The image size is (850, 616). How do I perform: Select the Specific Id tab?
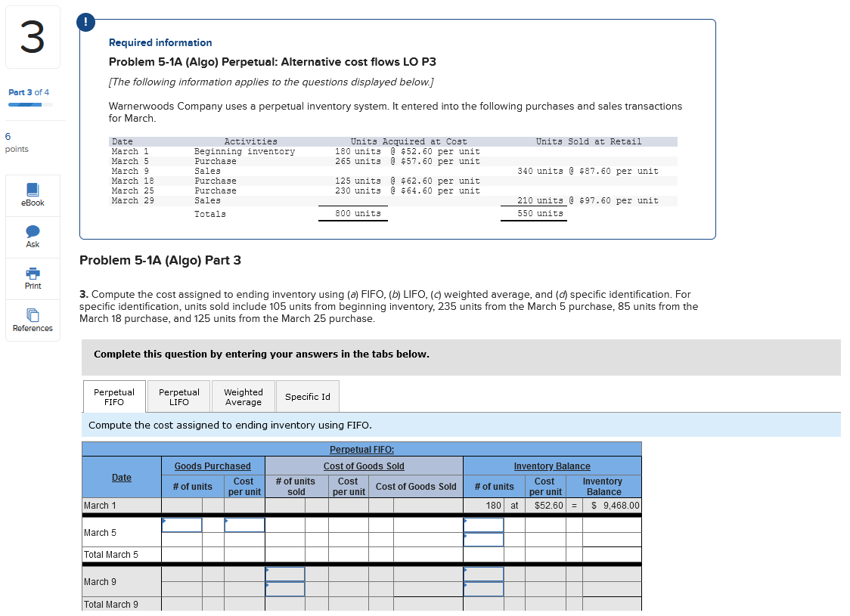(307, 395)
